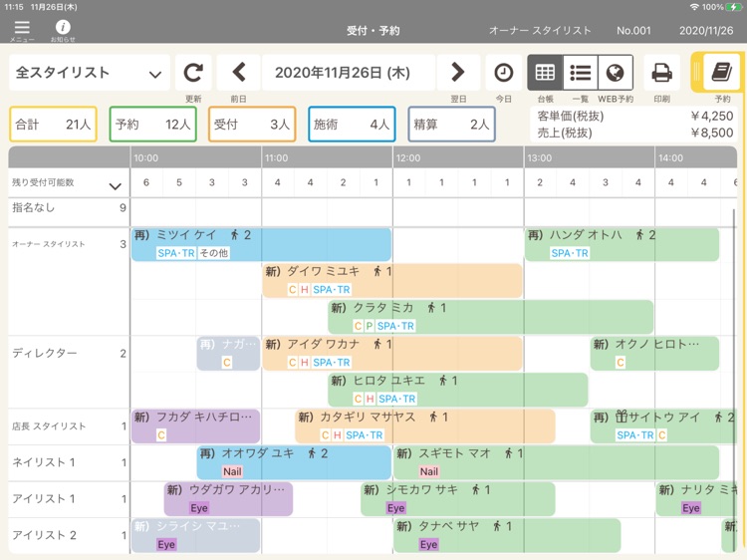Open the お知らせ info icon
747x560 pixels.
click(x=63, y=27)
